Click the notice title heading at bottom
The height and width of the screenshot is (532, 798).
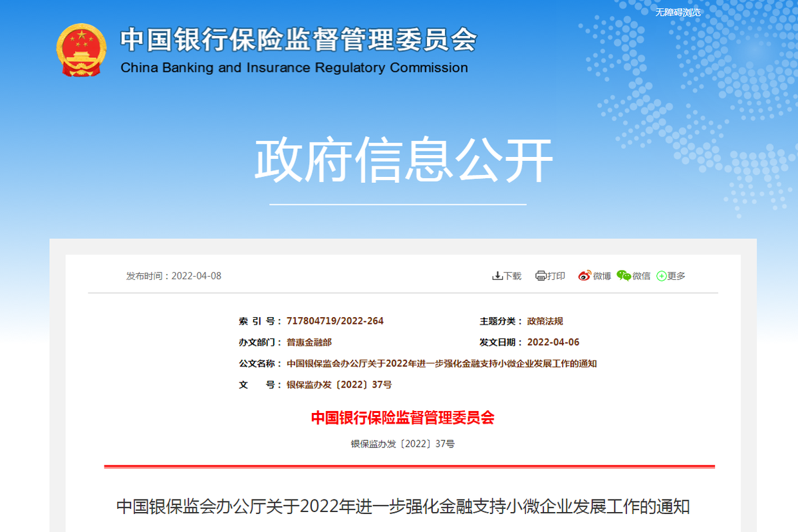coord(403,507)
